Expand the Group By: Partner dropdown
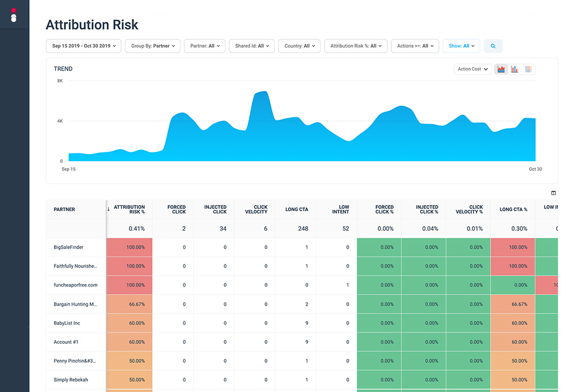 pos(153,46)
